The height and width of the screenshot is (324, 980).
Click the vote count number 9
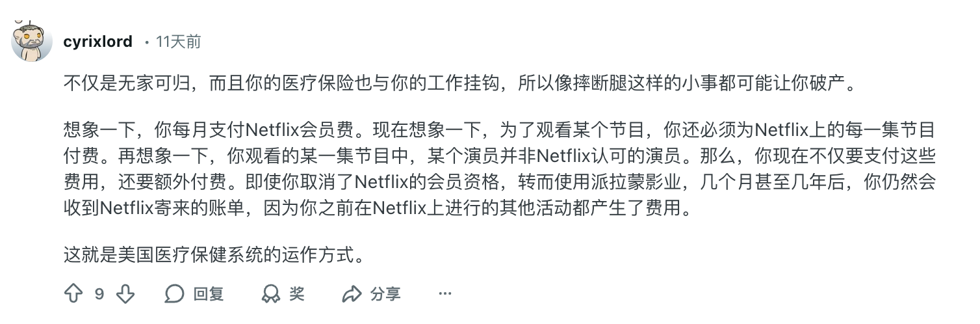point(99,294)
